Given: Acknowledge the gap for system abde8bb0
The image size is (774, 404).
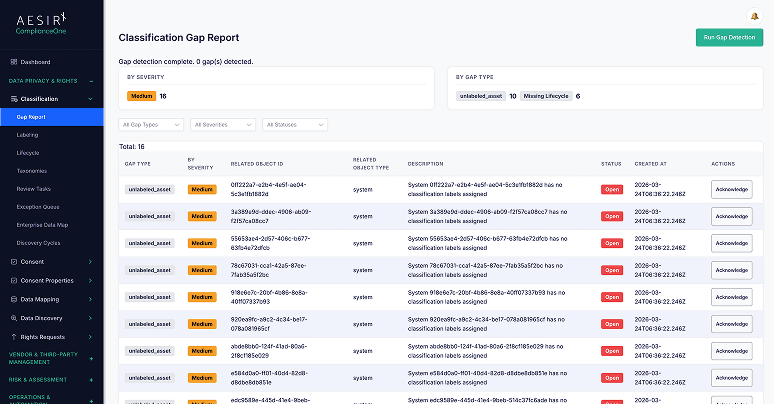Looking at the screenshot, I should pyautogui.click(x=732, y=351).
